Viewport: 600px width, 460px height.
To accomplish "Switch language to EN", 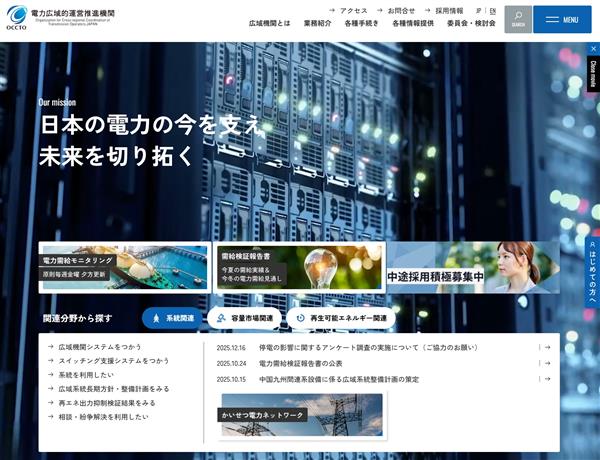I will [493, 11].
